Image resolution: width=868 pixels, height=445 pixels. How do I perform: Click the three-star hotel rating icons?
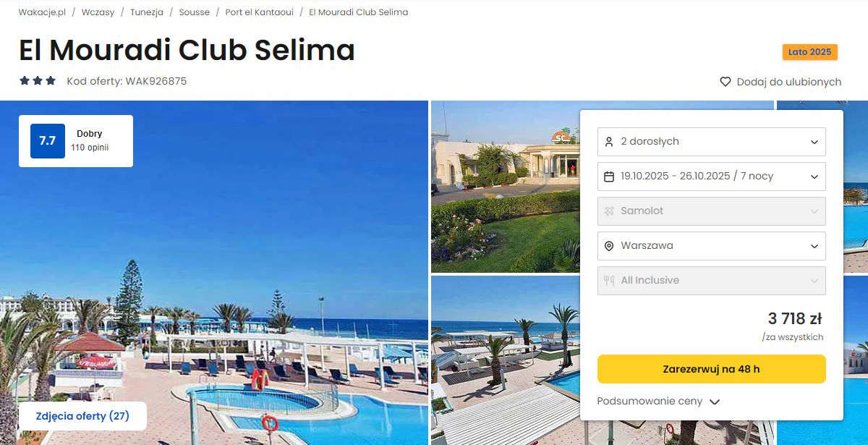pyautogui.click(x=38, y=81)
